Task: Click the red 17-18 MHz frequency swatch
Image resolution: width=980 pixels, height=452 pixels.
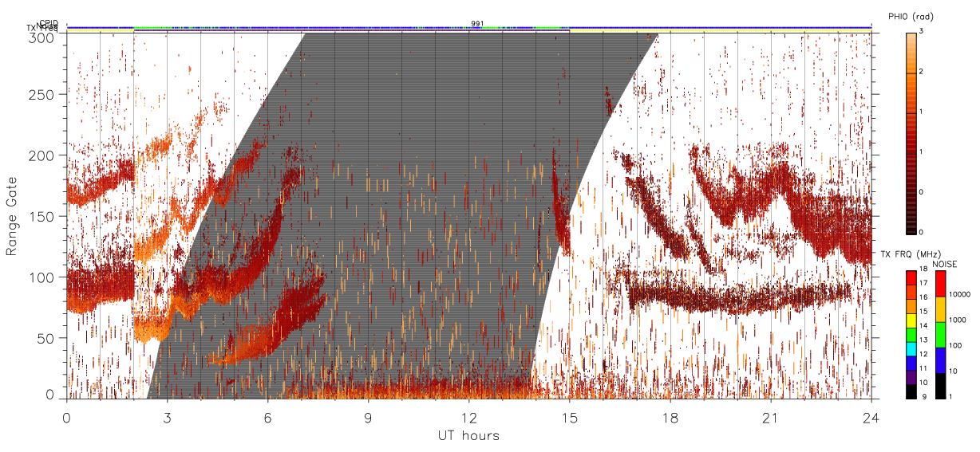Action: coord(911,277)
